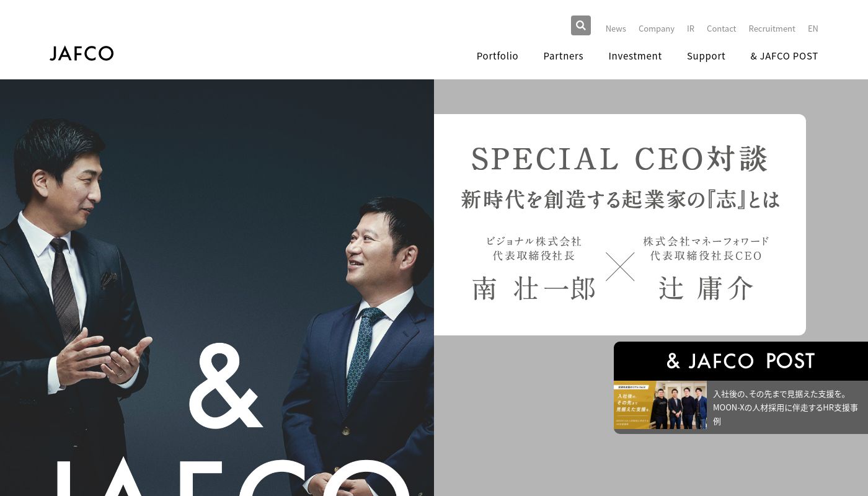Go to the IR page
Screen dimensions: 868x496
click(691, 29)
